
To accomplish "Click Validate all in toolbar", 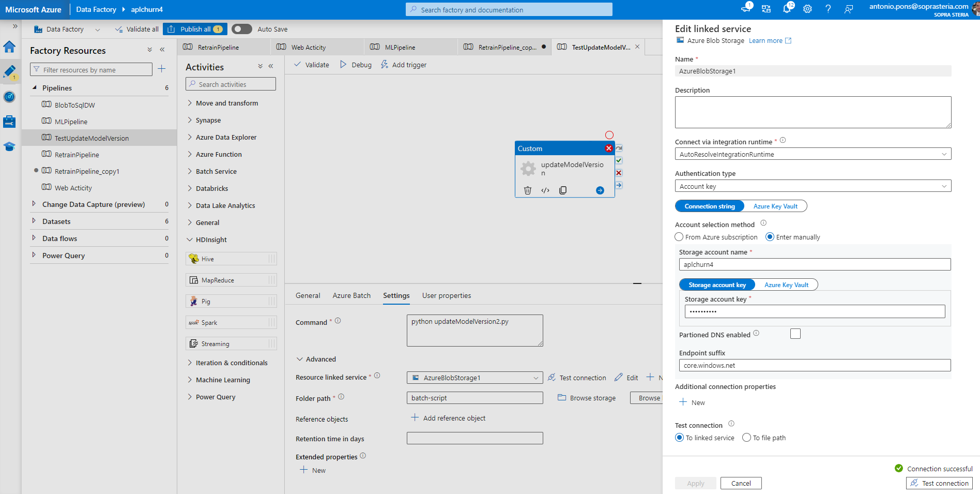I will [137, 29].
